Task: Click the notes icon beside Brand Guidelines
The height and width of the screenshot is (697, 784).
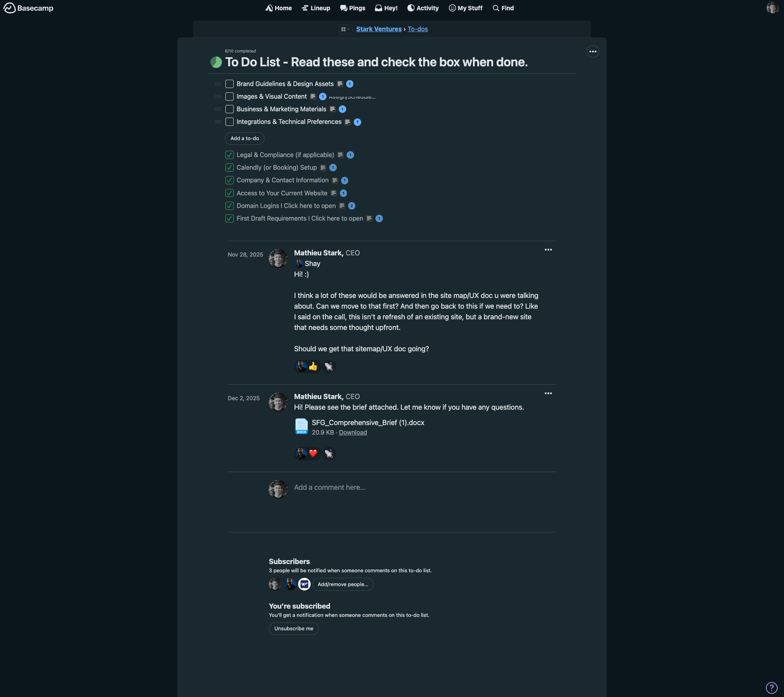Action: tap(340, 84)
